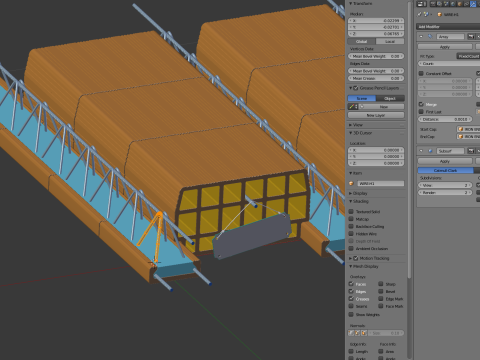This screenshot has width=480, height=360.
Task: Open the Modifiers wrench tab icon
Action: [473, 4]
